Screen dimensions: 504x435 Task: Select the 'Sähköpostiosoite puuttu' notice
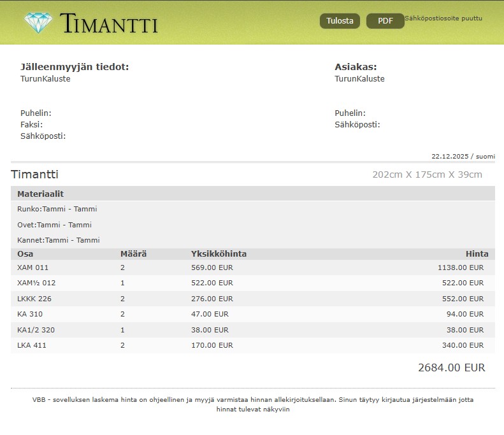point(443,18)
